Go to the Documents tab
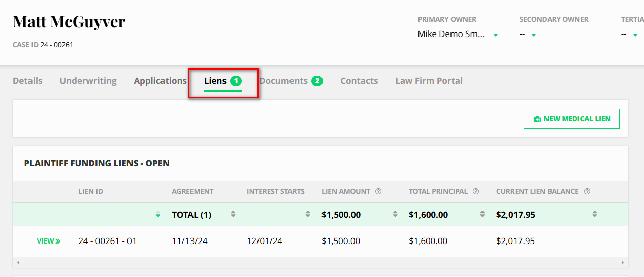 click(291, 81)
